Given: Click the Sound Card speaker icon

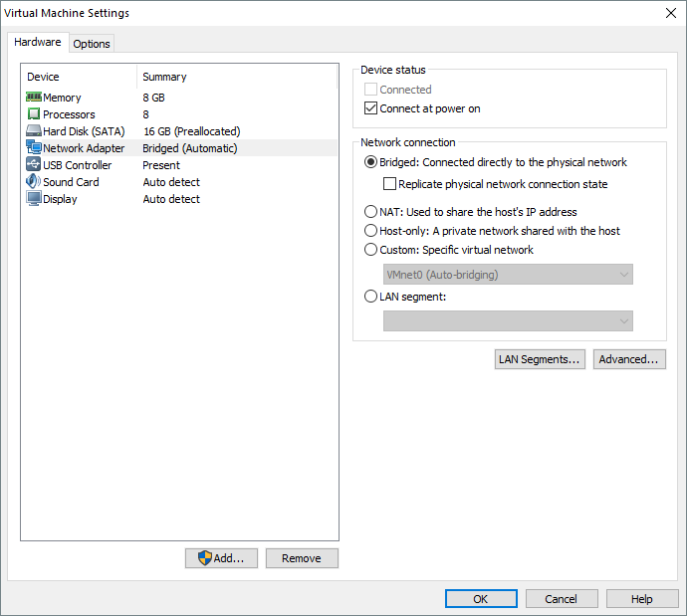Looking at the screenshot, I should click(33, 182).
